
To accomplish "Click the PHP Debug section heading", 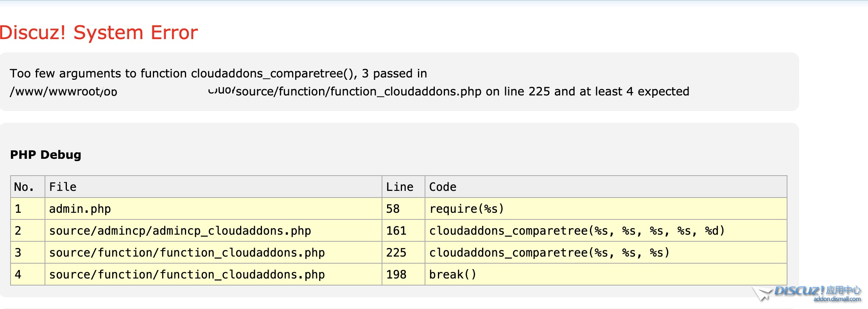I will tap(45, 155).
